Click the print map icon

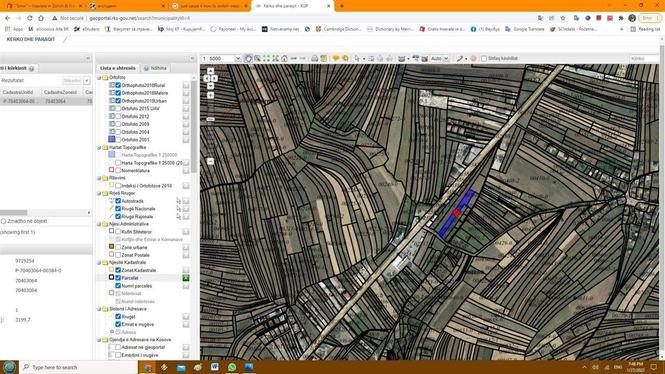[315, 59]
